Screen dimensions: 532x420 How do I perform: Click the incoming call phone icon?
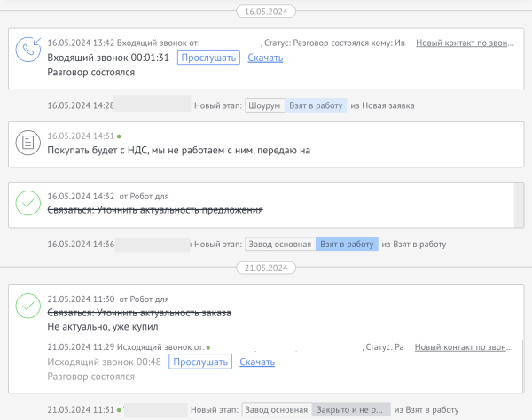[x=28, y=51]
